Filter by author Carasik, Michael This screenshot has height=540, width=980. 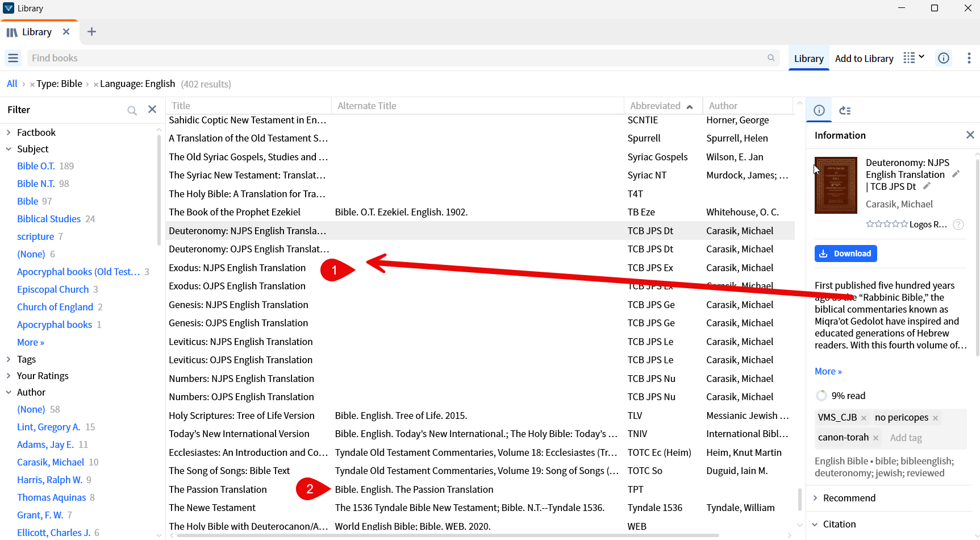coord(51,462)
